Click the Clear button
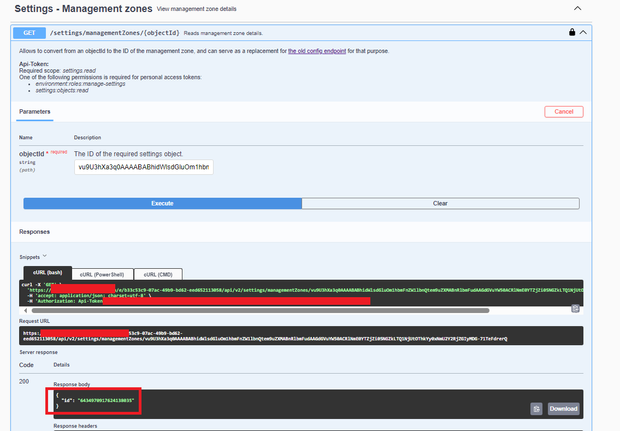The height and width of the screenshot is (431, 620). click(439, 202)
